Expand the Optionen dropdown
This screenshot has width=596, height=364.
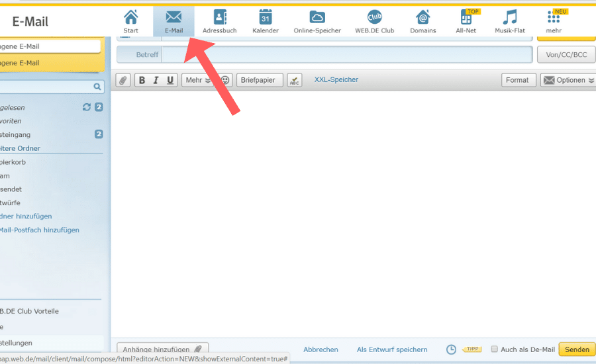568,80
